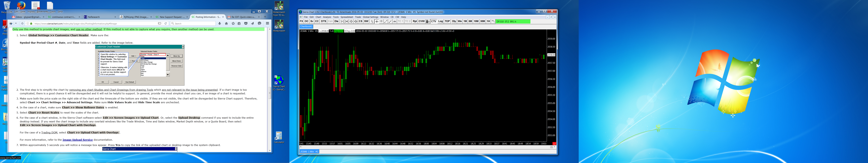Image resolution: width=868 pixels, height=163 pixels.
Task: Select the line drawing tool
Action: (386, 21)
